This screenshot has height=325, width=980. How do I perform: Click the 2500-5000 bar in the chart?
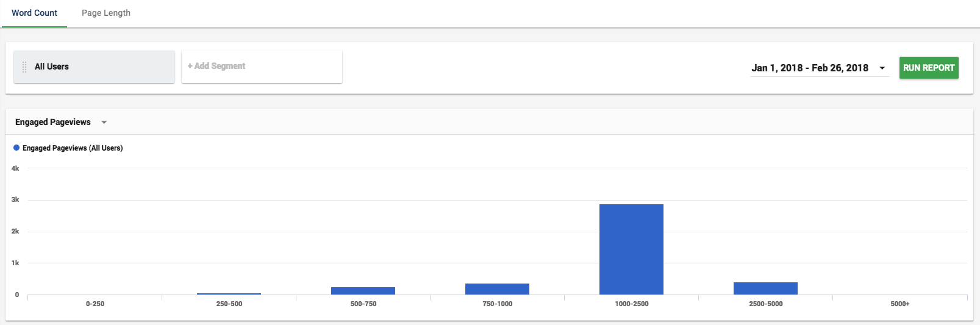765,288
